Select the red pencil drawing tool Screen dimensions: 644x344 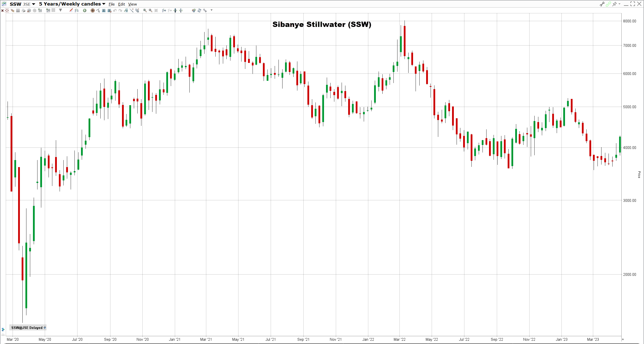pyautogui.click(x=71, y=10)
